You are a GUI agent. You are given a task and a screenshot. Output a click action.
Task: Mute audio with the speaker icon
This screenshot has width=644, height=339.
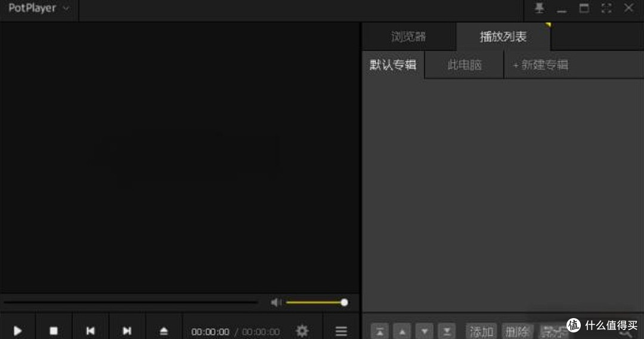click(x=275, y=303)
